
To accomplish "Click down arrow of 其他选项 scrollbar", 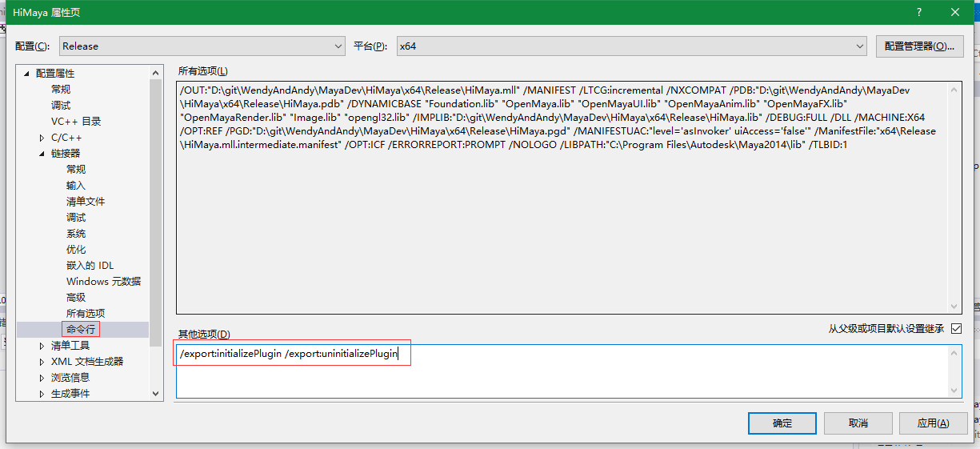I will [954, 390].
